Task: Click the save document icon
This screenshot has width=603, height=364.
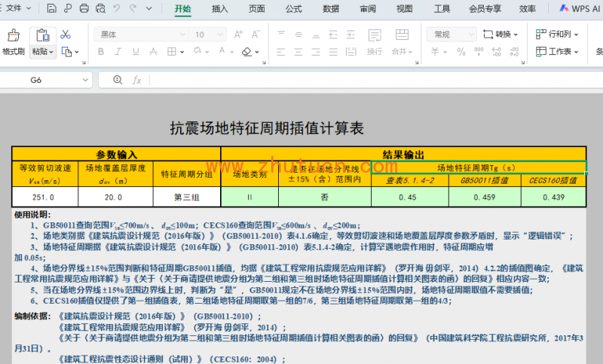Action: pos(51,8)
